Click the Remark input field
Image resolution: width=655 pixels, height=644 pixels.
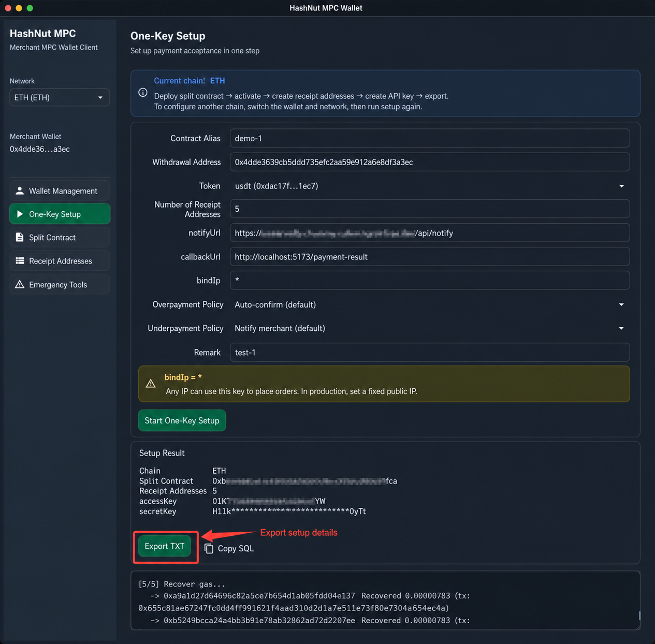(x=430, y=353)
